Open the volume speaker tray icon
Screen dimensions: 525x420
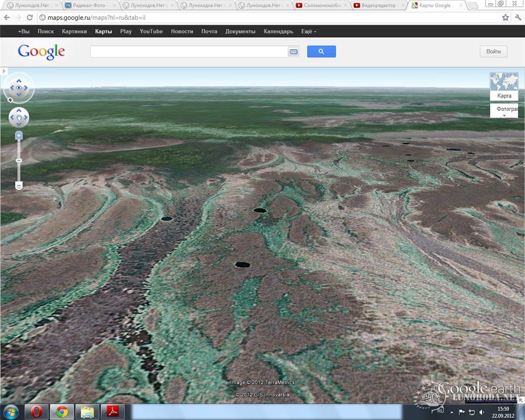481,412
